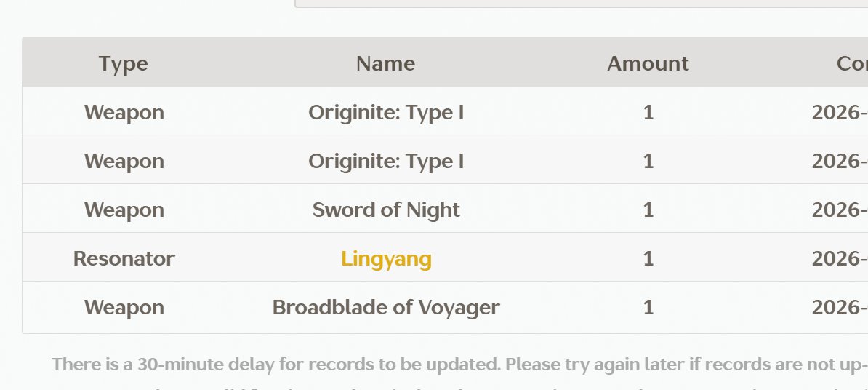Screen dimensions: 868x390
Task: Click the 30-minute delay notice text
Action: coord(459,364)
